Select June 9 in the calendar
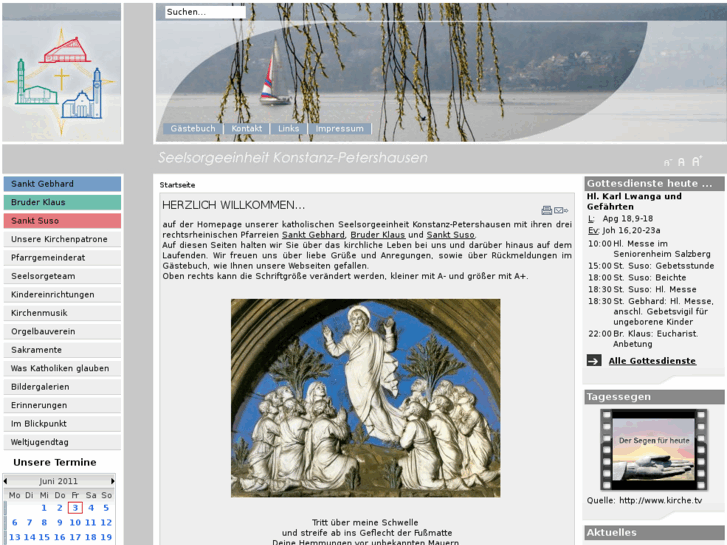Image resolution: width=727 pixels, height=545 pixels. [59, 522]
